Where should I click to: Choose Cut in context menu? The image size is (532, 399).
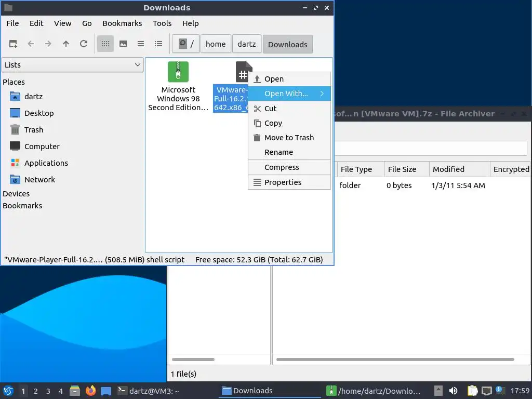pos(289,109)
